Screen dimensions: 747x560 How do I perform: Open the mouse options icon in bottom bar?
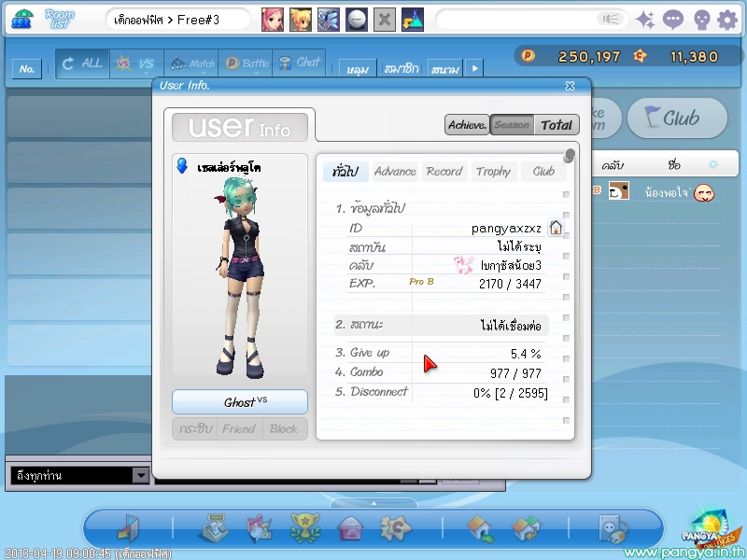(613, 528)
